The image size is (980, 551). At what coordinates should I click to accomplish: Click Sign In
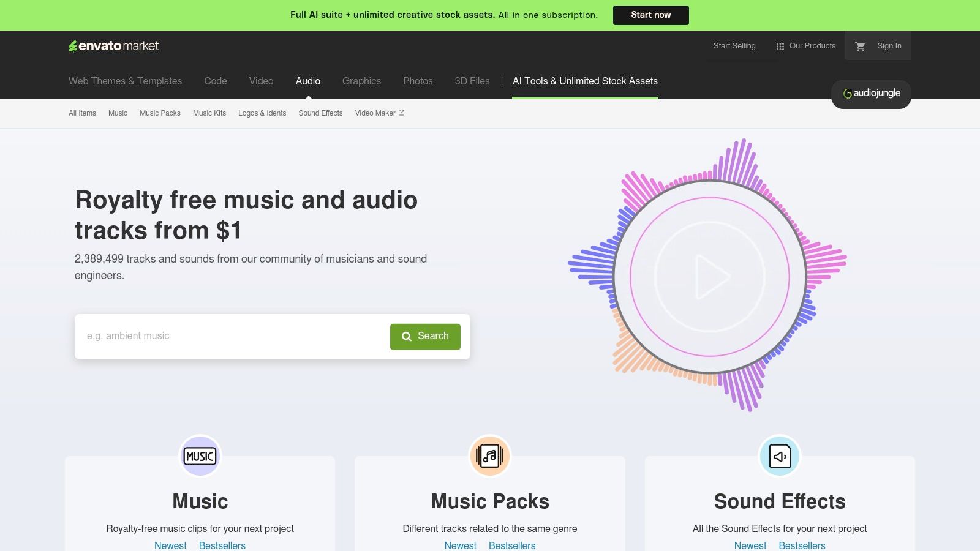(889, 45)
